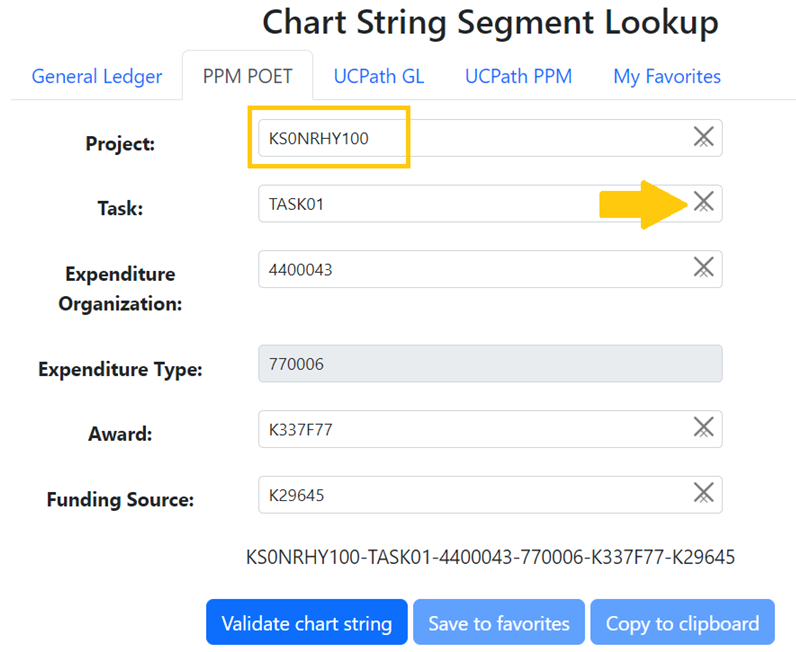Clear the Funding Source field using X icon
The width and height of the screenshot is (796, 652).
(x=703, y=493)
